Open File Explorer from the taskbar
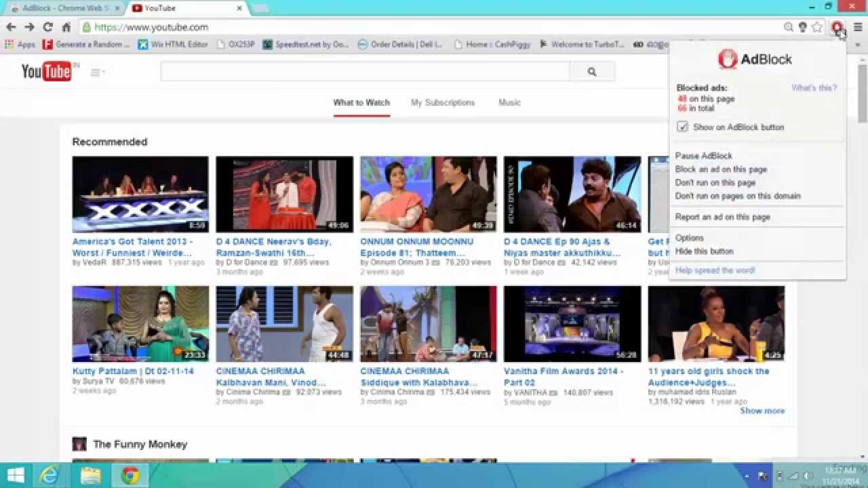 (90, 476)
